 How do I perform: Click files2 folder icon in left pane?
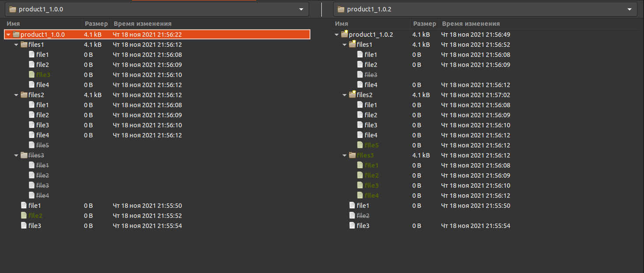point(24,95)
